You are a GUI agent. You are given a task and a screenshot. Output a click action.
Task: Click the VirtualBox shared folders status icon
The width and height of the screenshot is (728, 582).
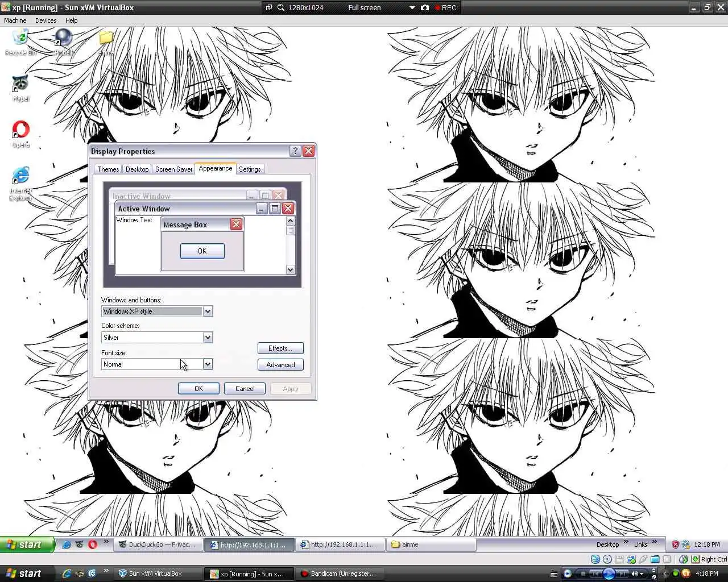point(655,559)
